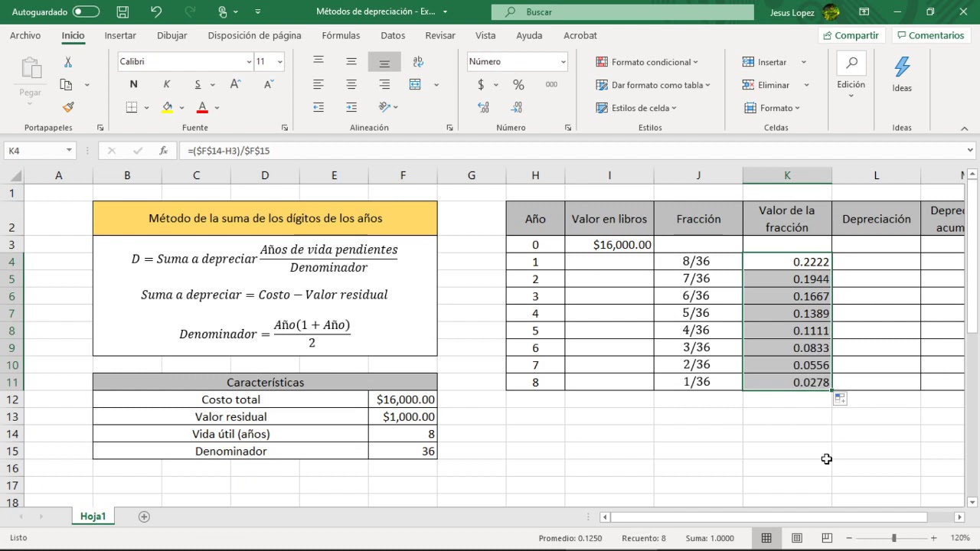The height and width of the screenshot is (551, 980).
Task: Select the Hoja1 sheet tab
Action: pyautogui.click(x=93, y=517)
